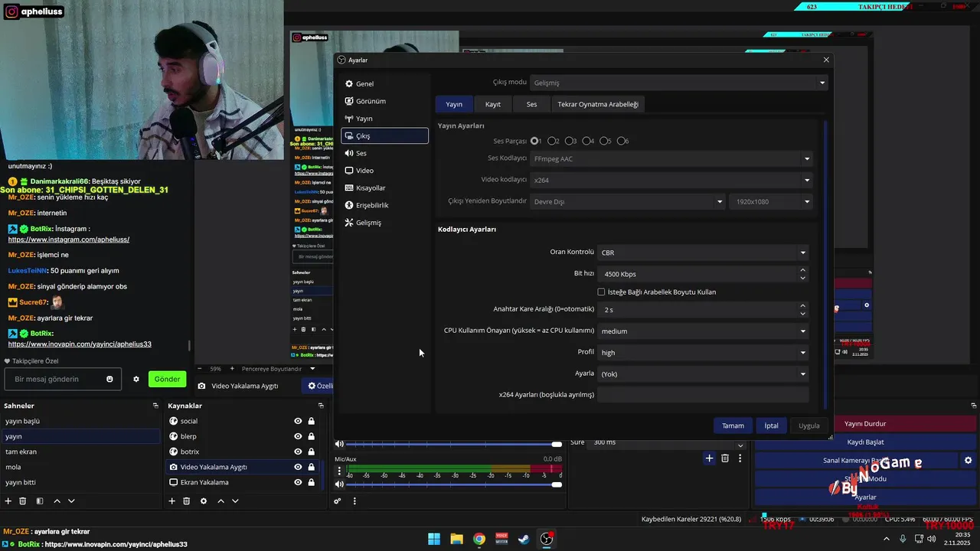980x551 pixels.
Task: Move the source down with the arrow
Action: coord(235,501)
